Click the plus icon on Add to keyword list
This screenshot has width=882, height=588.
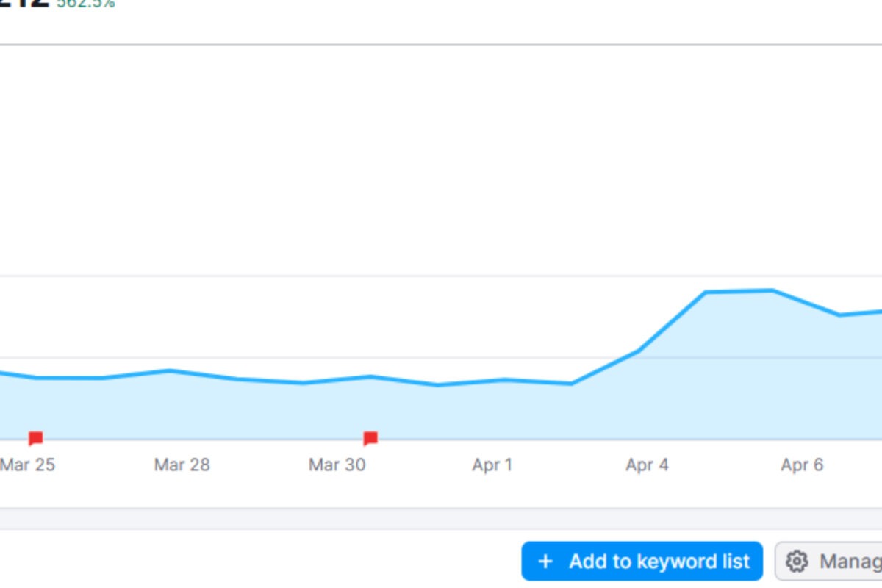click(x=545, y=561)
